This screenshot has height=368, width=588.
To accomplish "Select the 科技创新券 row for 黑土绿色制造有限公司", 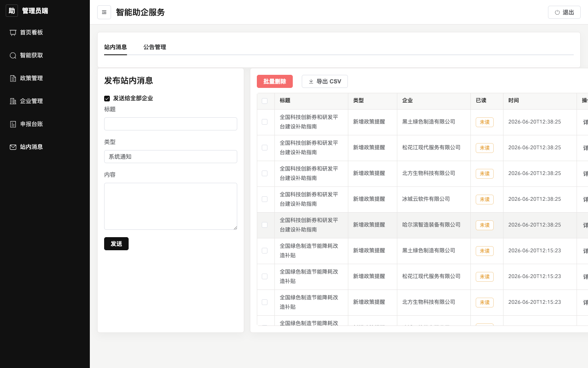I will [x=265, y=122].
